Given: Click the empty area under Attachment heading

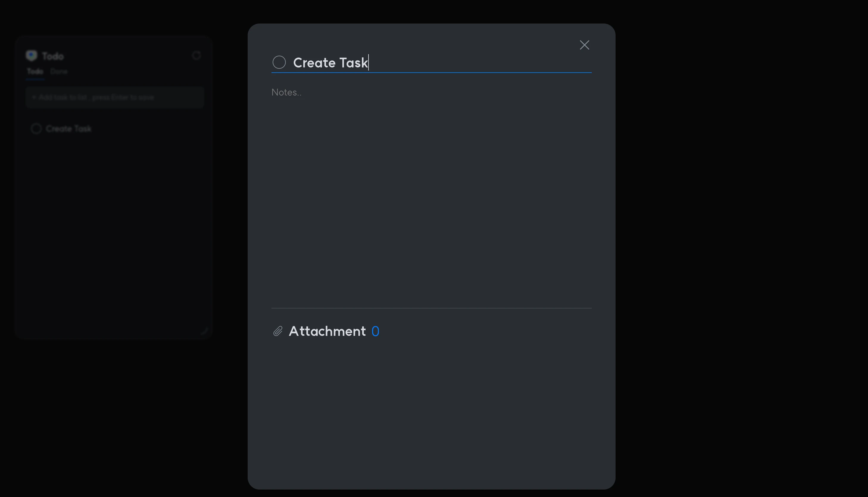Looking at the screenshot, I should (x=431, y=410).
